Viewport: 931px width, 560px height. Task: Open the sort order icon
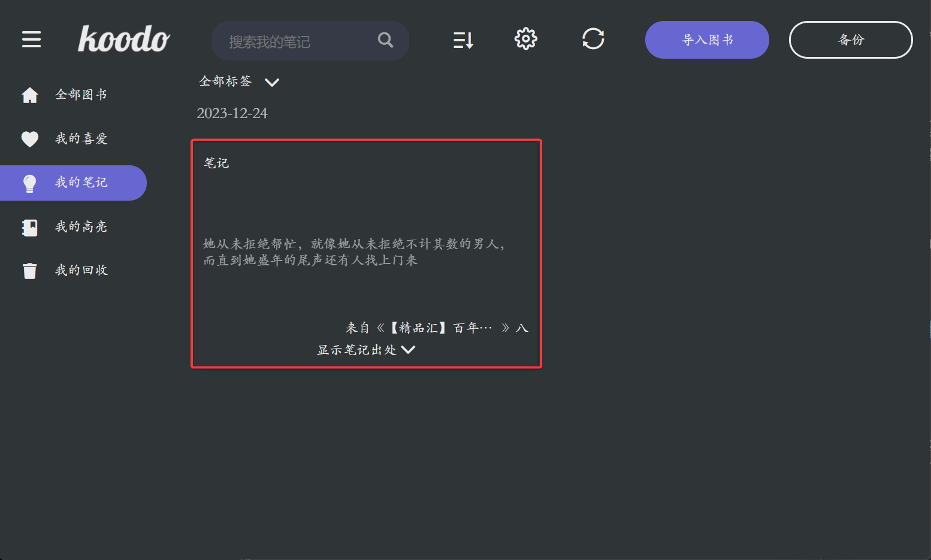coord(464,40)
